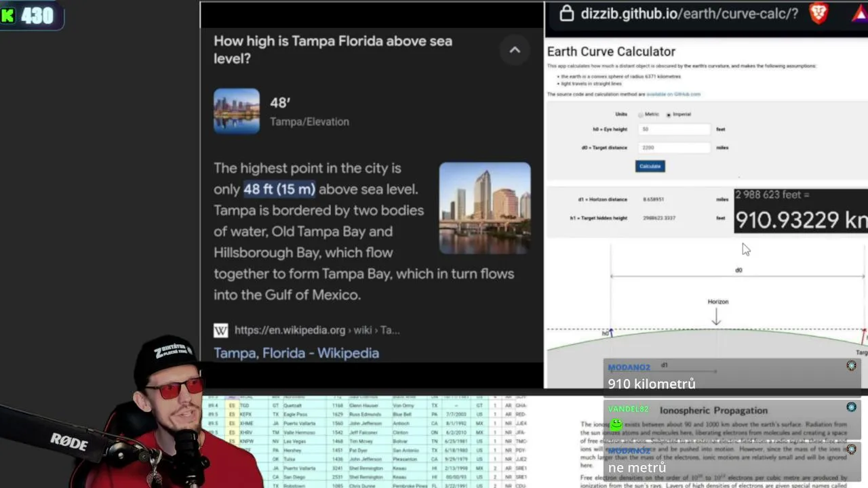Click the 'Ionospheric Propagation' heading
The image size is (868, 488).
click(713, 410)
